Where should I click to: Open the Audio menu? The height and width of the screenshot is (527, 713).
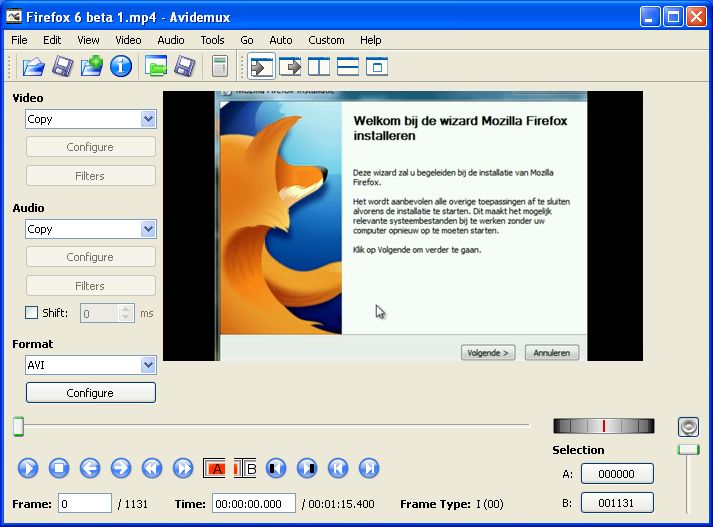[x=171, y=40]
